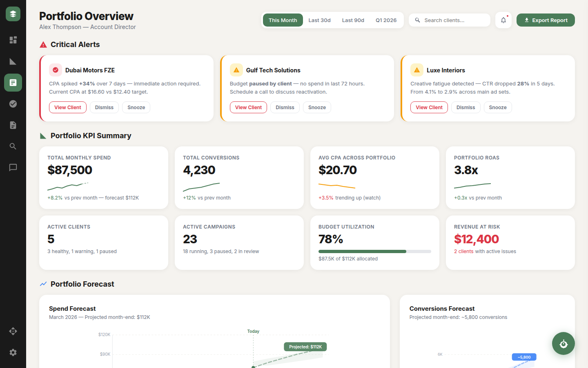Open the document icon in sidebar

[13, 125]
